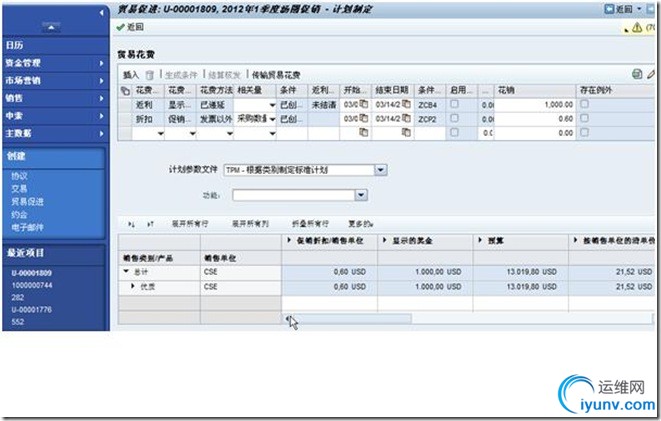Click 展开所有行 button
Viewport: 661px width, 421px height.
pyautogui.click(x=190, y=224)
